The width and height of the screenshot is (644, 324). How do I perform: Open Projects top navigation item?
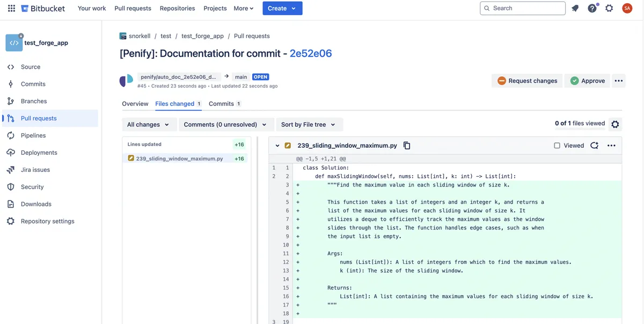click(x=215, y=9)
